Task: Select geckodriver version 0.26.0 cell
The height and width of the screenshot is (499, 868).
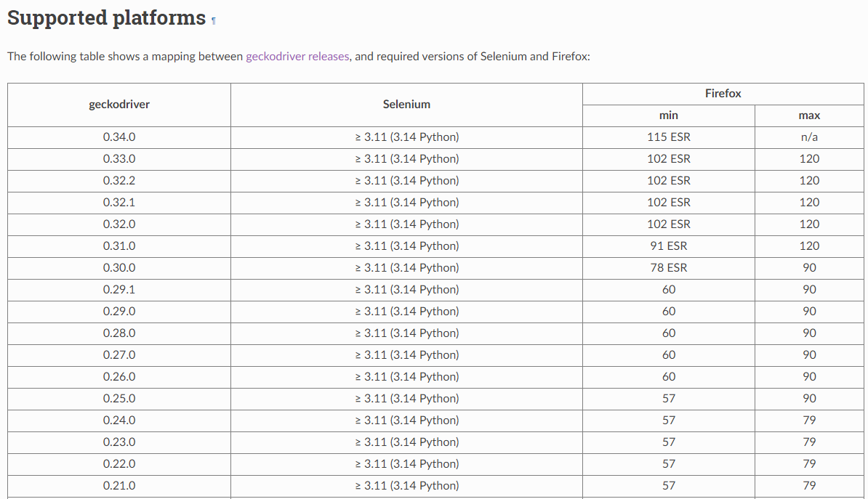Action: (x=119, y=377)
